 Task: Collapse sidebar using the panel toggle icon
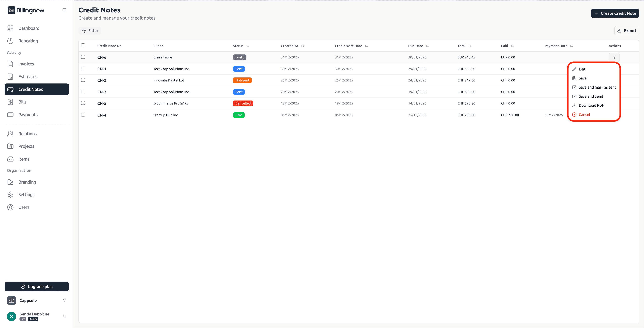(64, 10)
